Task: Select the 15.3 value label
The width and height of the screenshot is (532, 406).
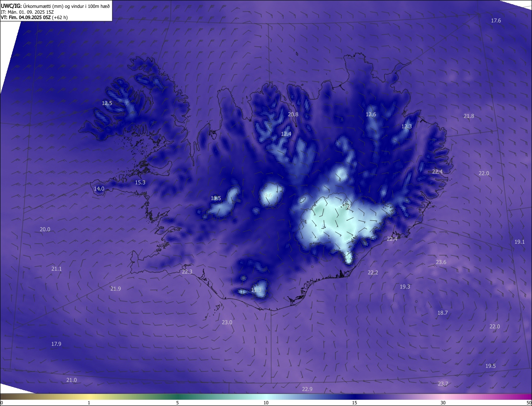Action: 140,183
